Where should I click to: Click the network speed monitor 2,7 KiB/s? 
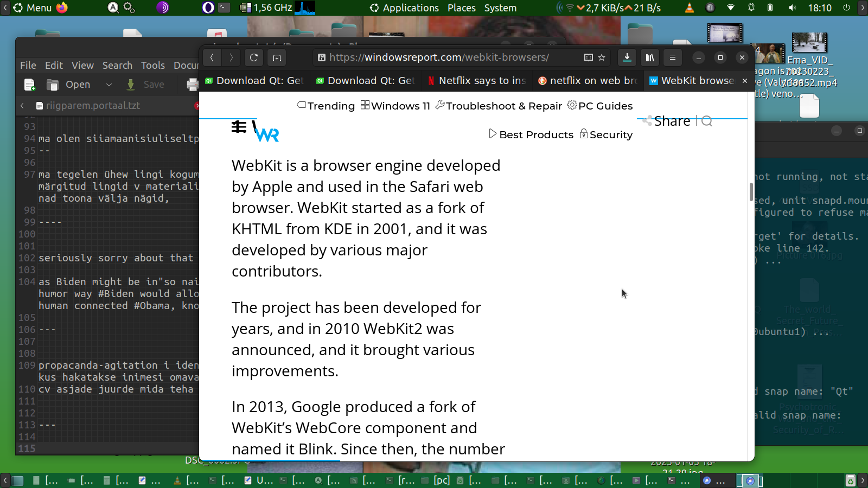coord(608,8)
